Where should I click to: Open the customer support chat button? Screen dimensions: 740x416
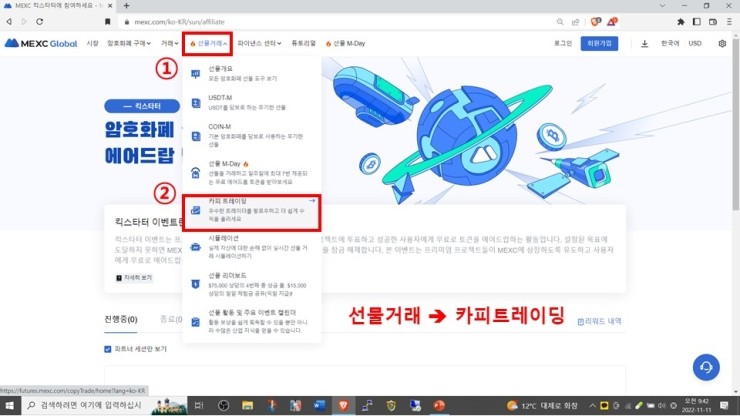(706, 367)
